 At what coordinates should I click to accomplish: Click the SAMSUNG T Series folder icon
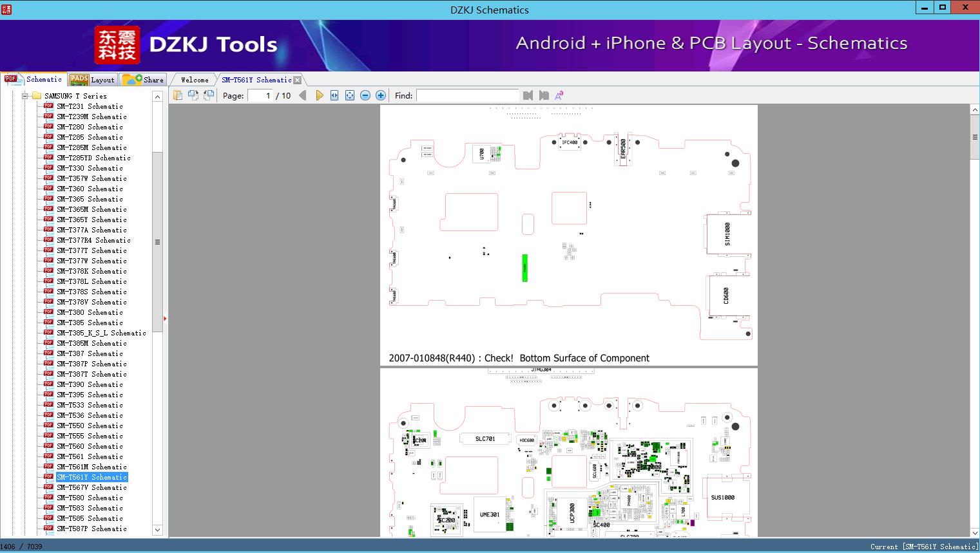pyautogui.click(x=36, y=96)
